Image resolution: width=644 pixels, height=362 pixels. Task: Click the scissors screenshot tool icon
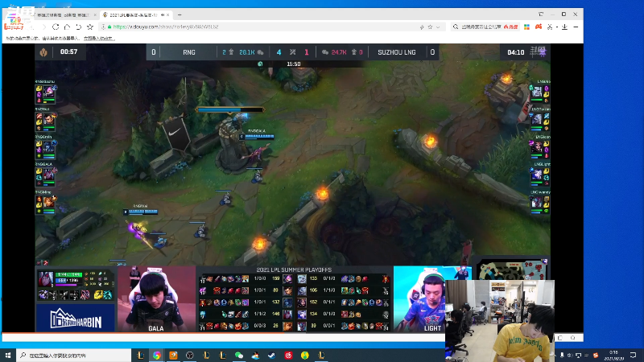click(x=550, y=27)
